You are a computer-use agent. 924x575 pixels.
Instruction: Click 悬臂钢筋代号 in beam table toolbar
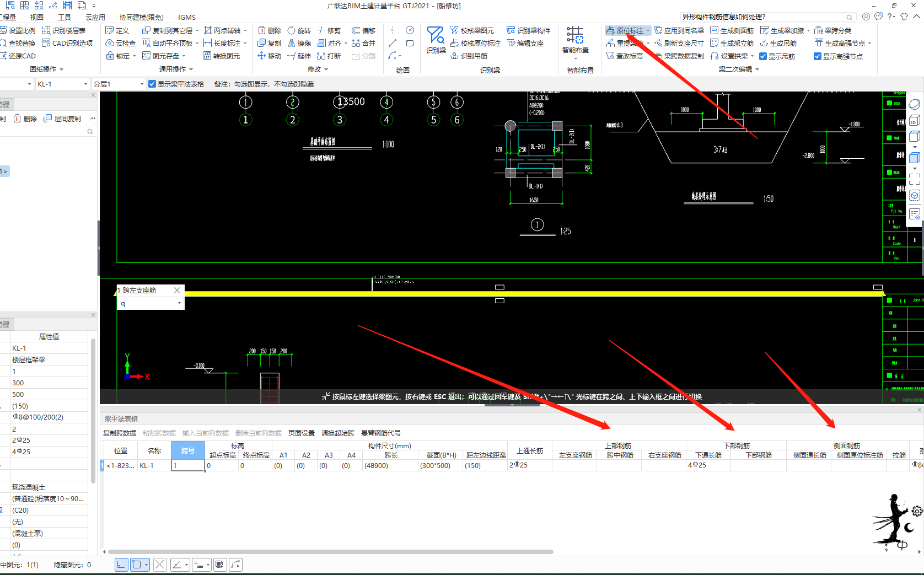click(x=381, y=433)
